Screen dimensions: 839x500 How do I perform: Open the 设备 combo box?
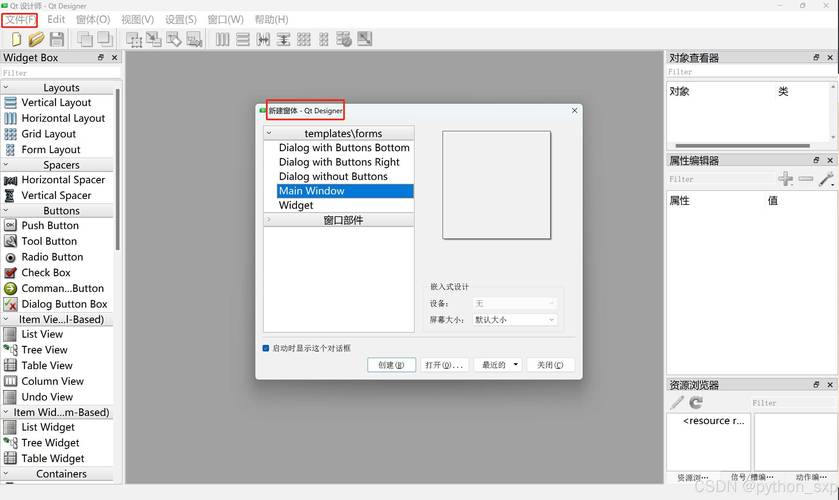click(515, 304)
